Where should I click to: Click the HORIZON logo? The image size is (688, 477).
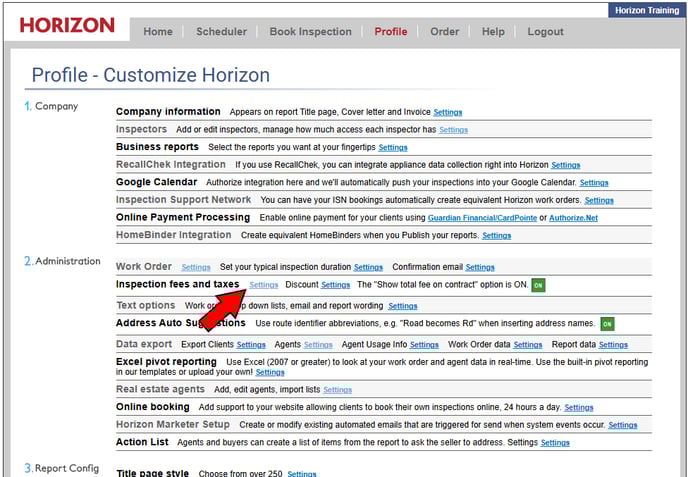pyautogui.click(x=67, y=25)
